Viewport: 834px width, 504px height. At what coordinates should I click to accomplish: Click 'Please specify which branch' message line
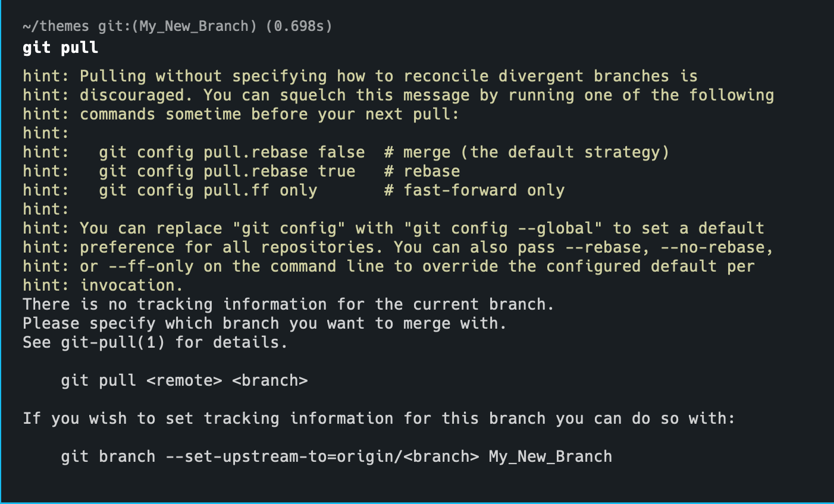click(x=265, y=323)
